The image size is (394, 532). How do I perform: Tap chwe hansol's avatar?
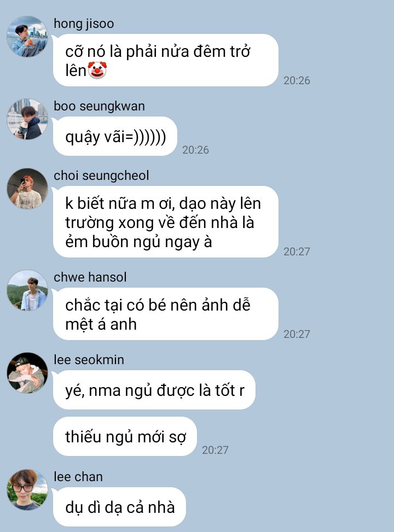pos(27,290)
